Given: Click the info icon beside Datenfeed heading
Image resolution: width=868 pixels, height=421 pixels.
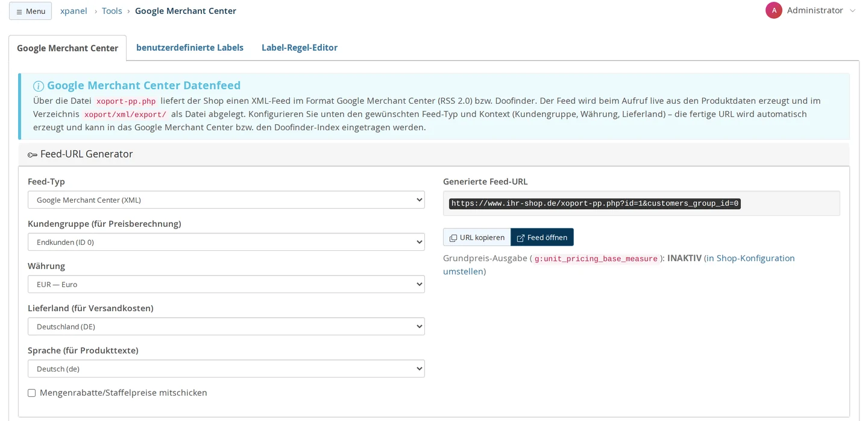Looking at the screenshot, I should [x=39, y=86].
